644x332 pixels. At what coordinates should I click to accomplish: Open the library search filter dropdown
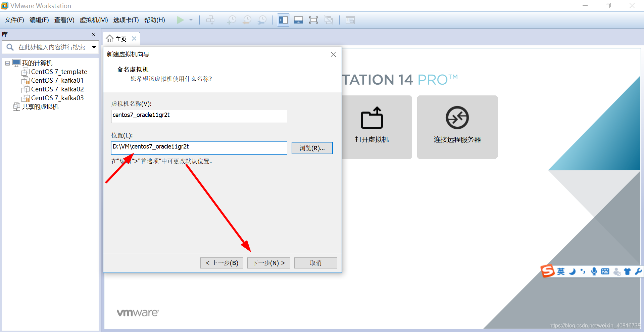94,47
